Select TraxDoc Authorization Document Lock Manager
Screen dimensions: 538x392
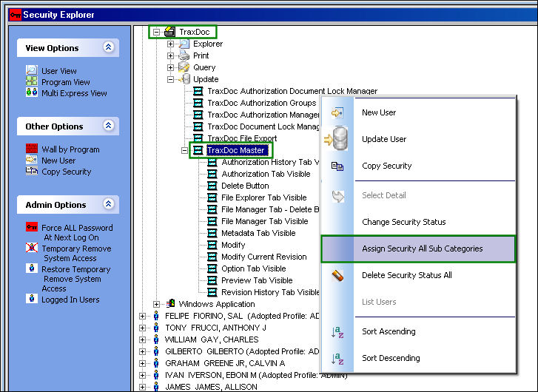tap(292, 91)
